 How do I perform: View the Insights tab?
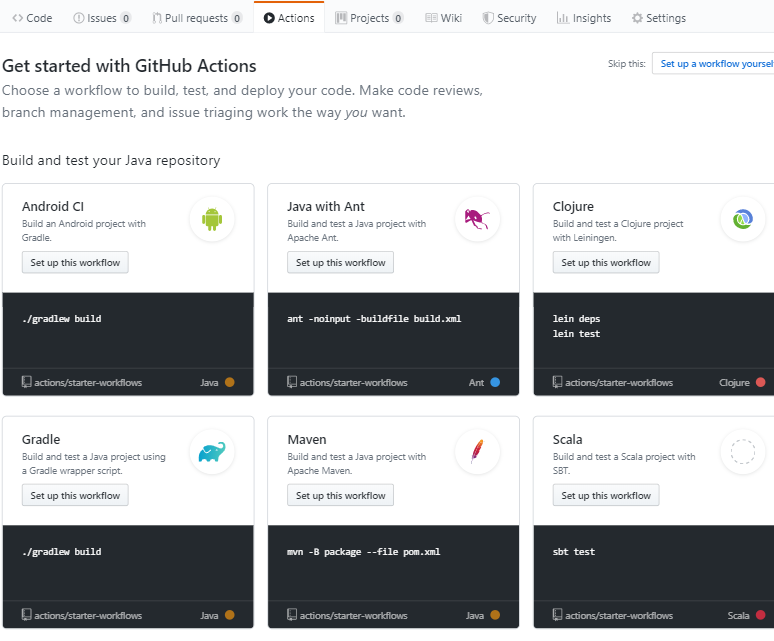[584, 18]
